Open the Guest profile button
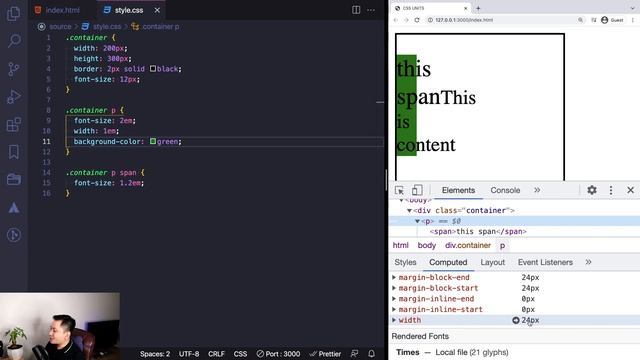 pos(612,20)
